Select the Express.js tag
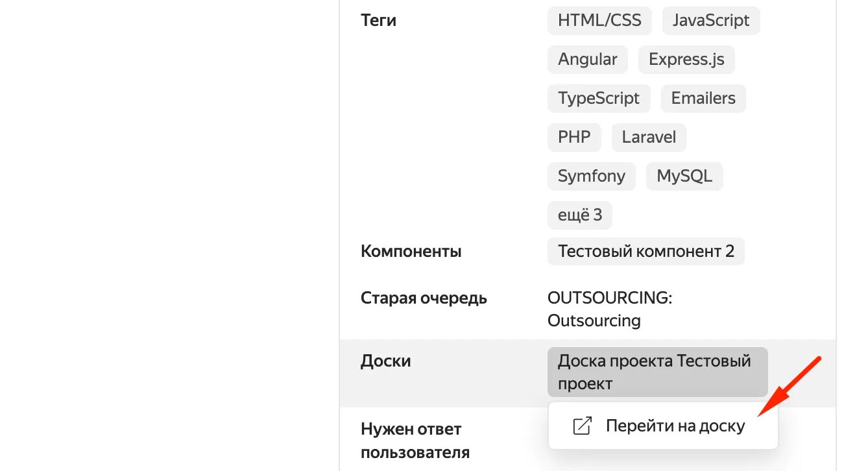The width and height of the screenshot is (868, 471). coord(686,60)
